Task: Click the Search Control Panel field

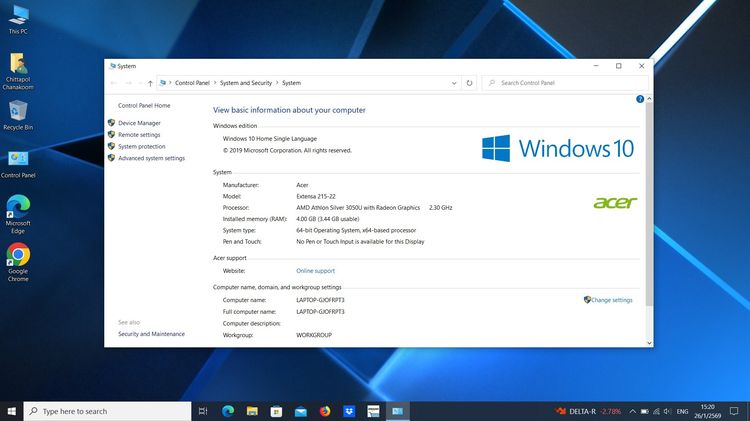Action: tap(565, 83)
